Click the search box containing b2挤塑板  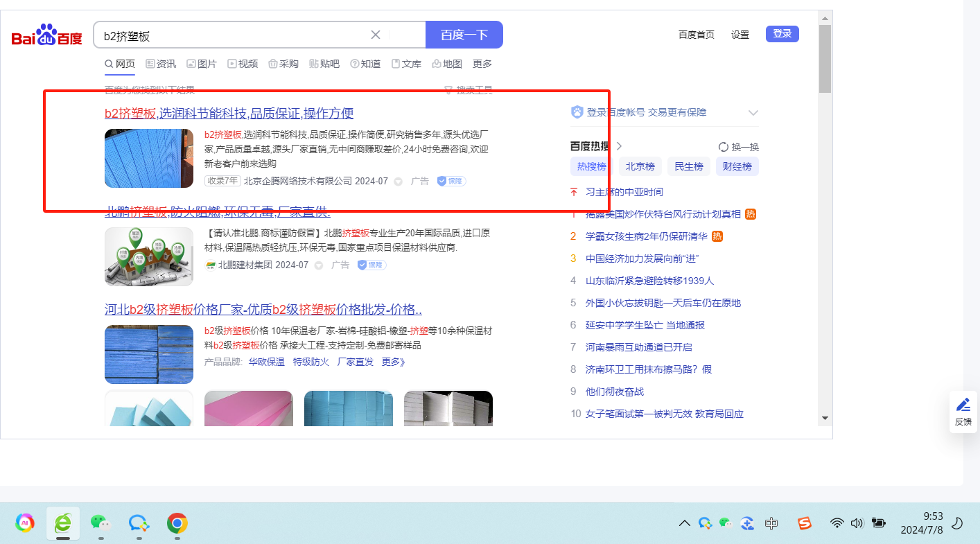point(232,35)
